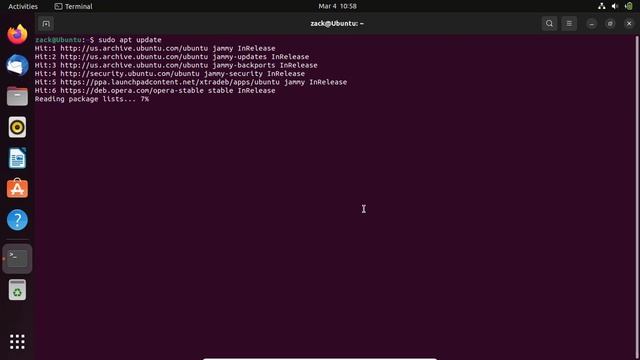Click the Hit:1 jammy InRelease line

point(155,48)
